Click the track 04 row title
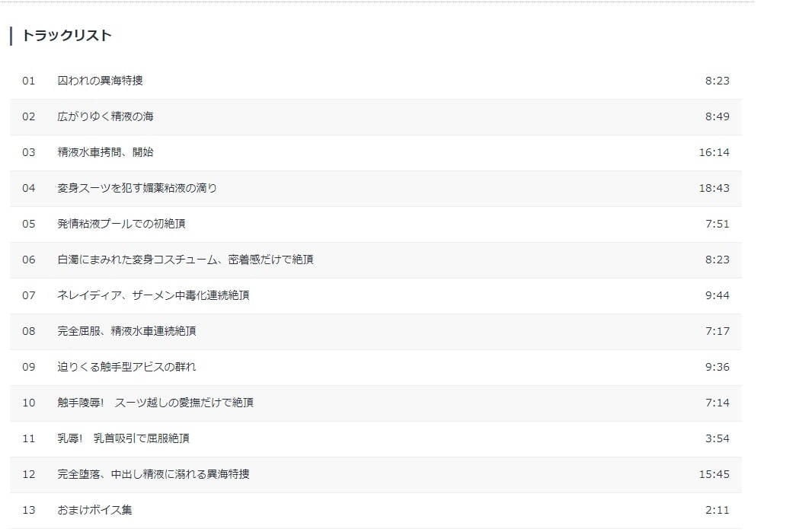This screenshot has height=532, width=812. pyautogui.click(x=137, y=188)
